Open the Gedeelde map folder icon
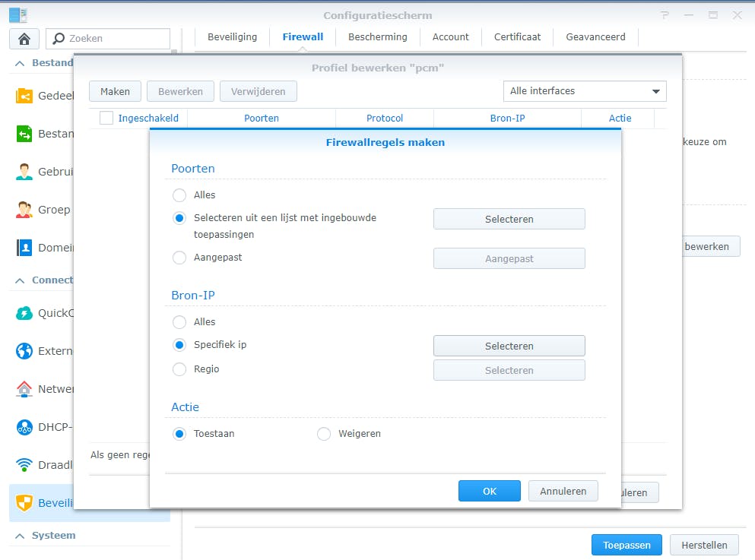This screenshot has width=755, height=560. point(24,96)
